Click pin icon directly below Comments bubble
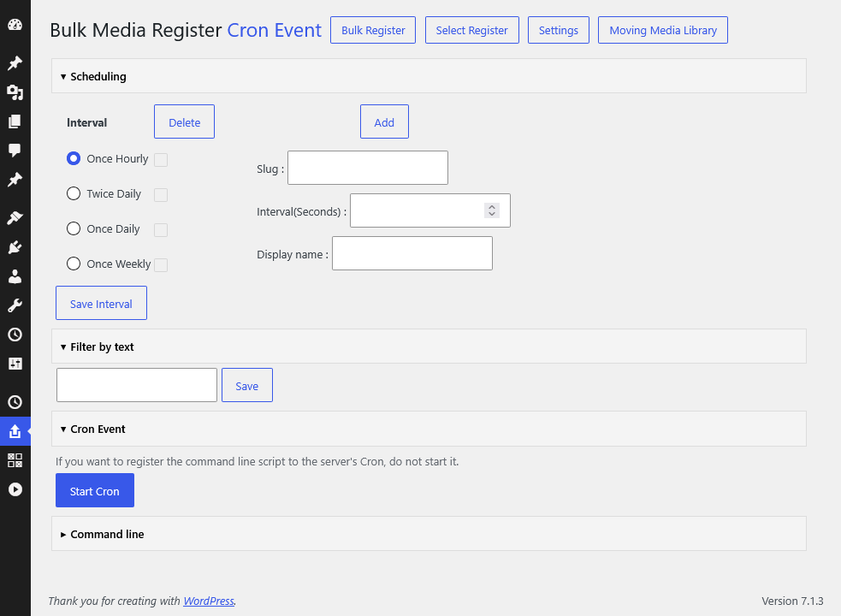This screenshot has height=616, width=841. (15, 179)
